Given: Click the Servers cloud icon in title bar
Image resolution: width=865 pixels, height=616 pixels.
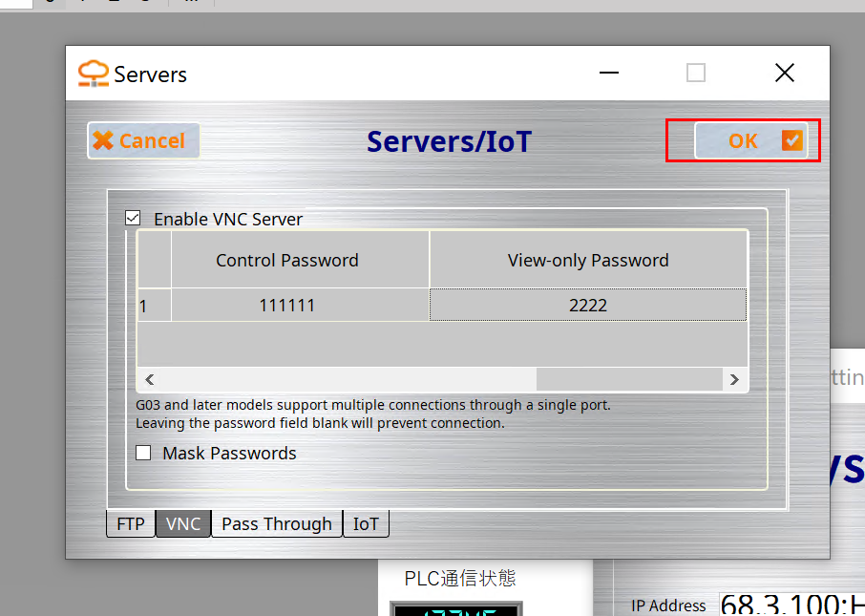Looking at the screenshot, I should coord(94,74).
